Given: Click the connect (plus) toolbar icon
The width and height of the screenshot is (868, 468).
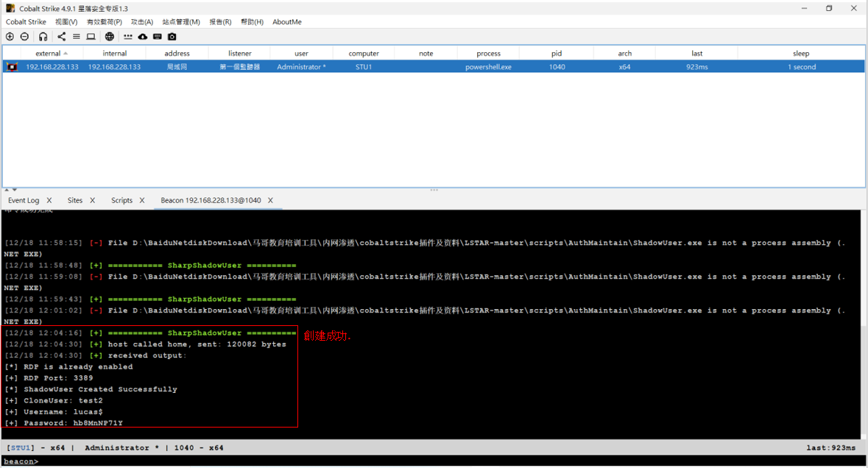Looking at the screenshot, I should 10,37.
